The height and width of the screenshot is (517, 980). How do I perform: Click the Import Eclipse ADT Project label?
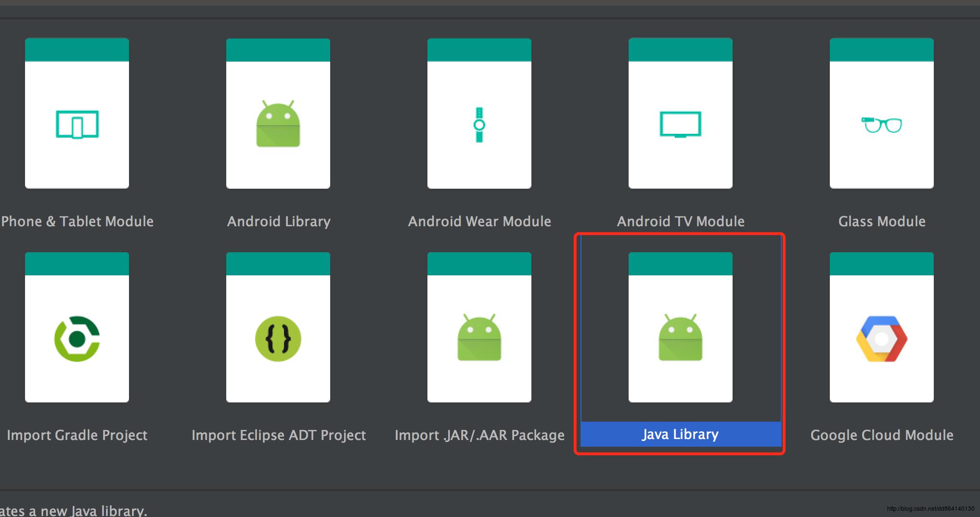279,435
